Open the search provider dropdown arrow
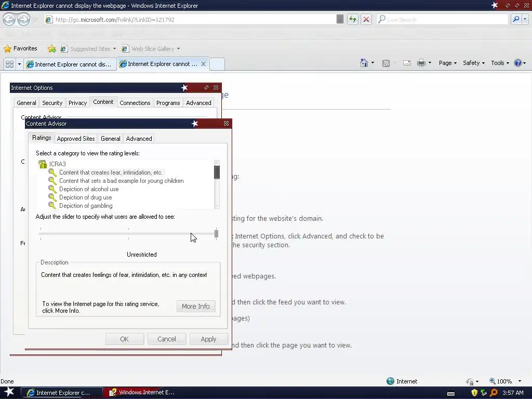Image resolution: width=532 pixels, height=399 pixels. pyautogui.click(x=525, y=19)
